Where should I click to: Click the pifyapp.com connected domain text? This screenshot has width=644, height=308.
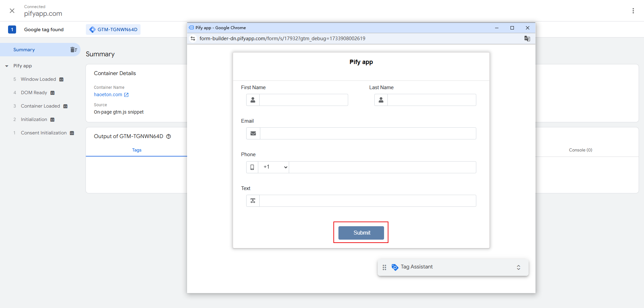click(43, 14)
